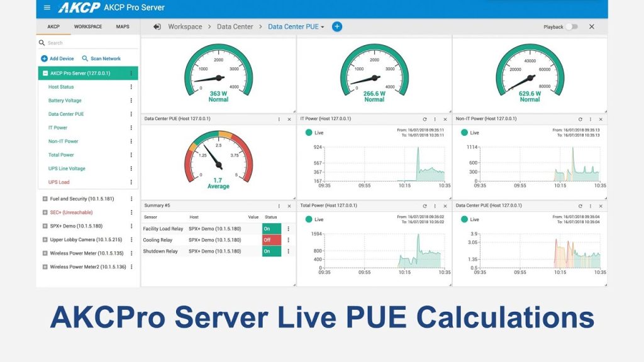Viewport: 644px width, 362px height.
Task: Toggle Cooling Relay Off status
Action: click(272, 239)
